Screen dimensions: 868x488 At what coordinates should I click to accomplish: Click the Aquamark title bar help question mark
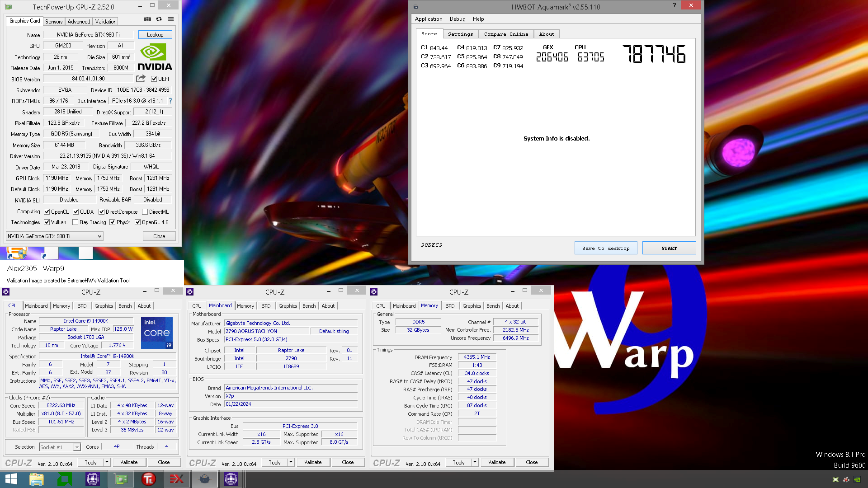point(675,5)
